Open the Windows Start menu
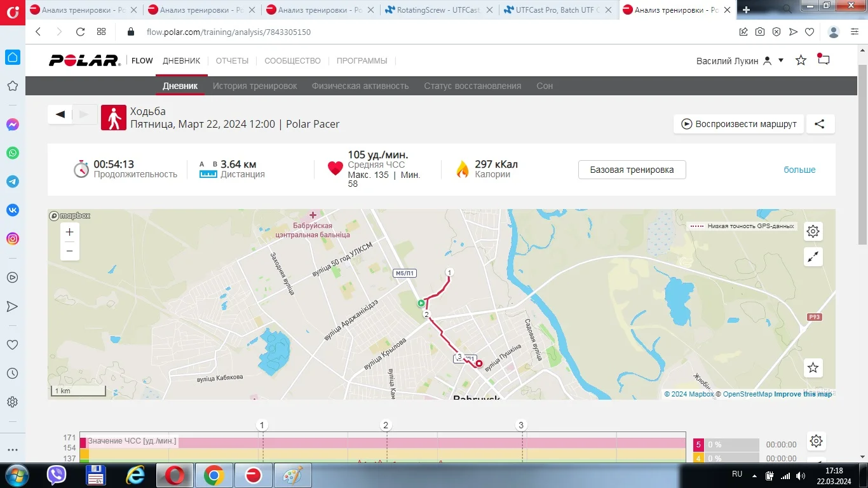Image resolution: width=868 pixels, height=488 pixels. click(16, 475)
